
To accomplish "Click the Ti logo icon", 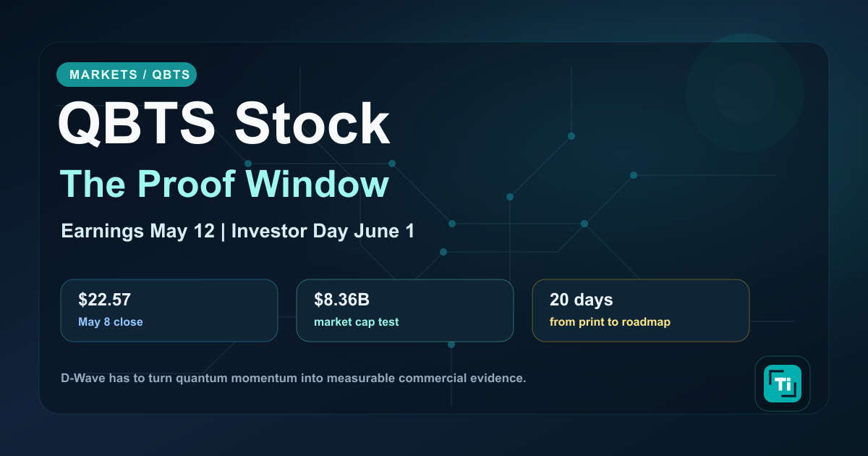I will [x=783, y=384].
